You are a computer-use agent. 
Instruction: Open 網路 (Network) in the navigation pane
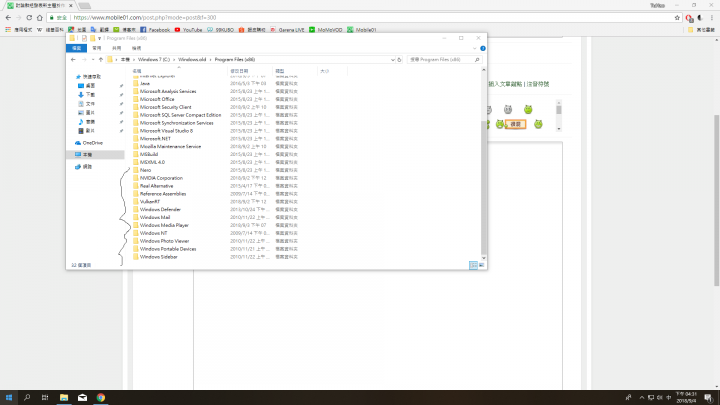pyautogui.click(x=84, y=167)
